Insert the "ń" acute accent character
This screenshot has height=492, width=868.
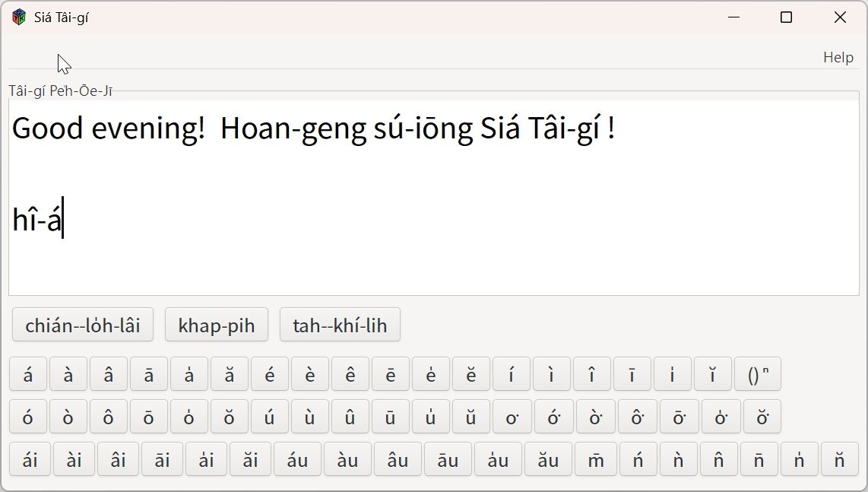click(x=637, y=460)
